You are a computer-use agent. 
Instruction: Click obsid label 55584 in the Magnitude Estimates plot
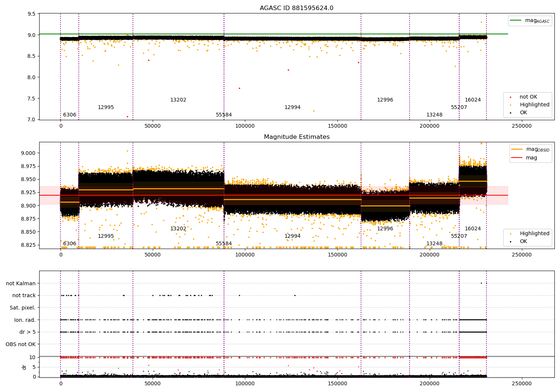224,244
